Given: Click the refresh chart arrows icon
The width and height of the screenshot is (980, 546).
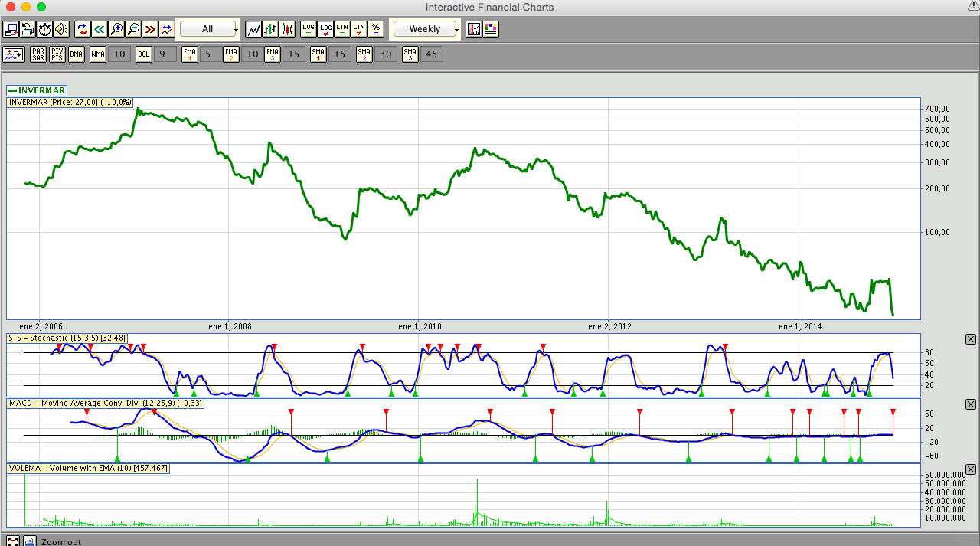Looking at the screenshot, I should [83, 29].
